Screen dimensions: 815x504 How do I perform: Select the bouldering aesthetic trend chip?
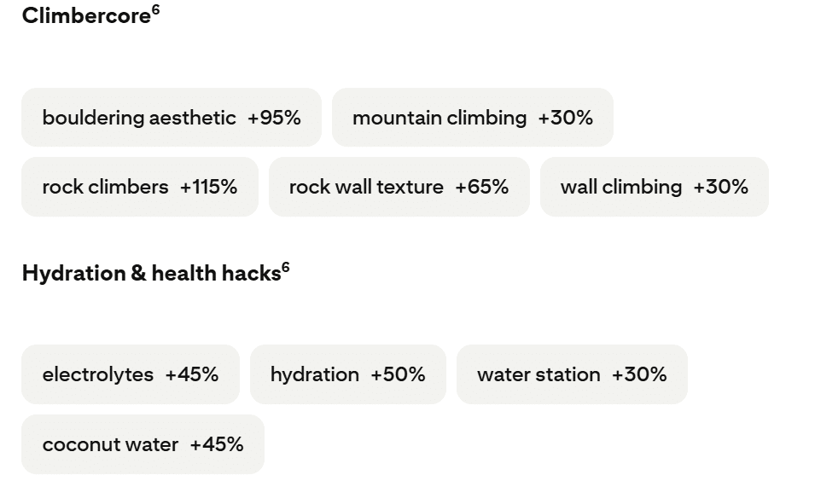172,118
